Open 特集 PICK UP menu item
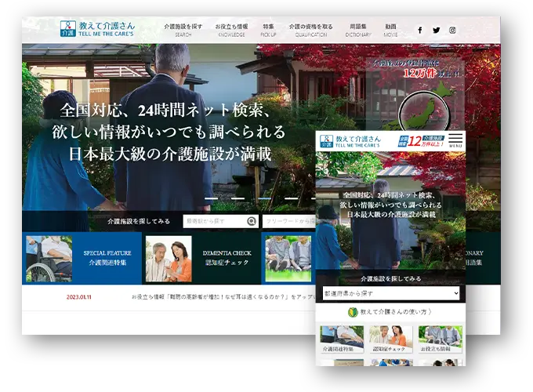Screen dimensions: 533x392 coord(269,30)
